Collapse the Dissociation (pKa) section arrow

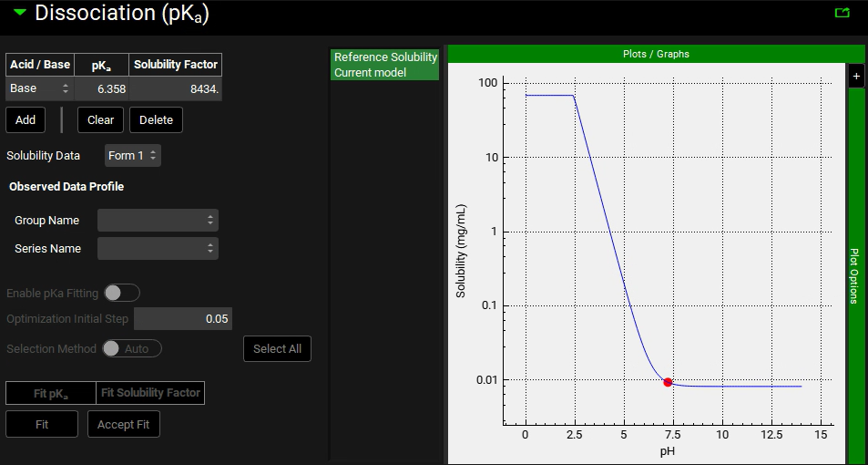[x=19, y=12]
